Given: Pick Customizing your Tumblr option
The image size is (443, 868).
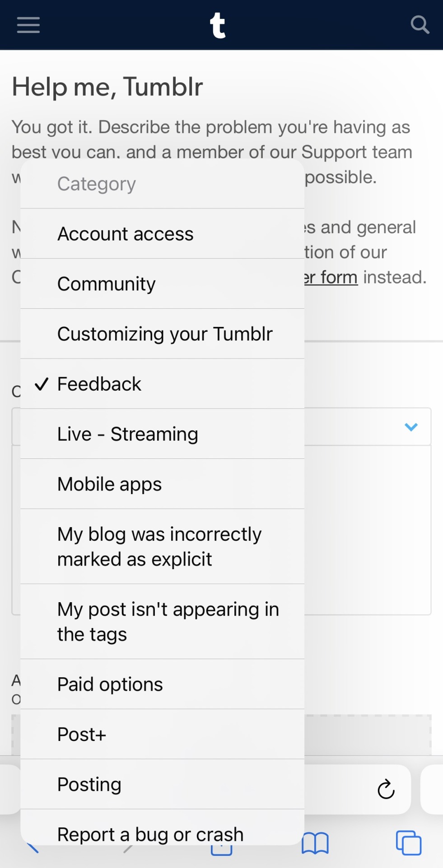Looking at the screenshot, I should [165, 334].
